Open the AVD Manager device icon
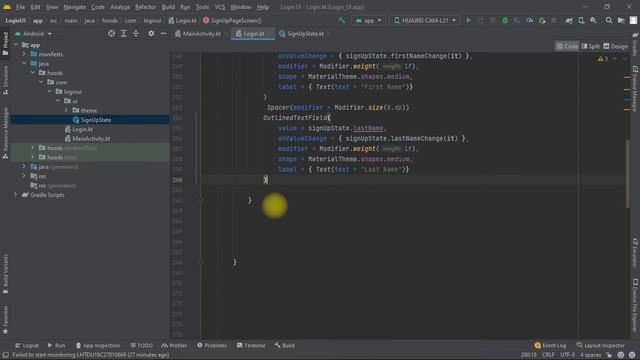Image resolution: width=640 pixels, height=360 pixels. click(x=581, y=20)
